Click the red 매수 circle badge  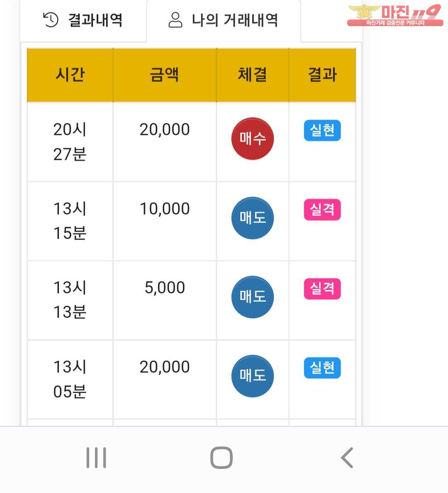pyautogui.click(x=252, y=139)
